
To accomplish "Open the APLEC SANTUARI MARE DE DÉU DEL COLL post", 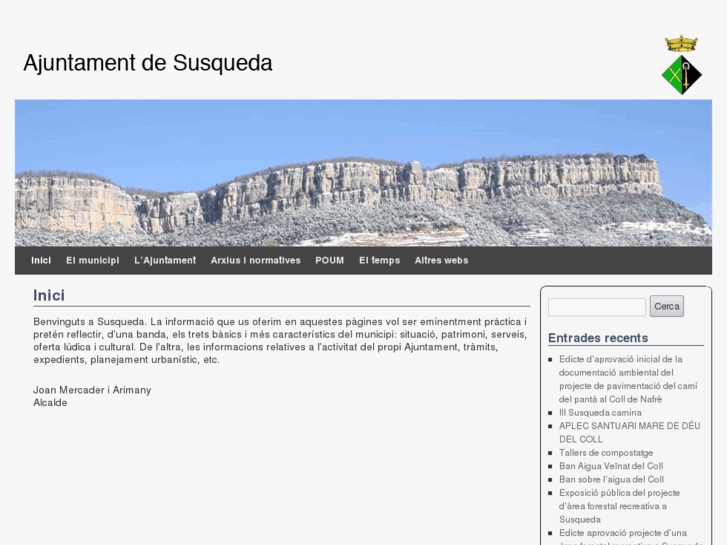I will coord(629,432).
